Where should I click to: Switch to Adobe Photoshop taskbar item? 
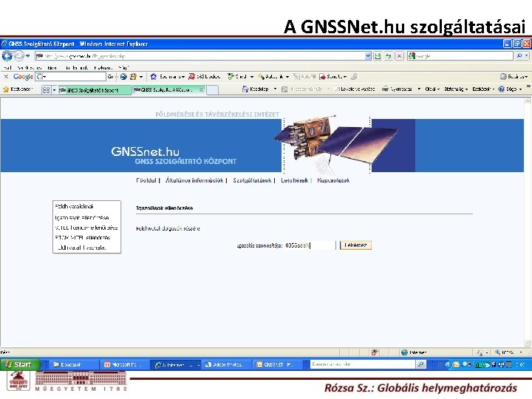point(227,364)
